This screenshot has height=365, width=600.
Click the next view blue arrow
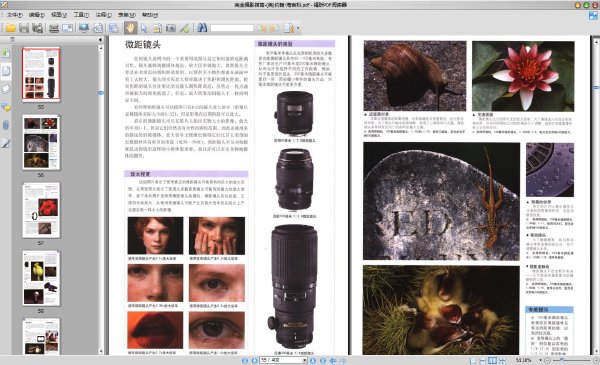click(x=343, y=360)
